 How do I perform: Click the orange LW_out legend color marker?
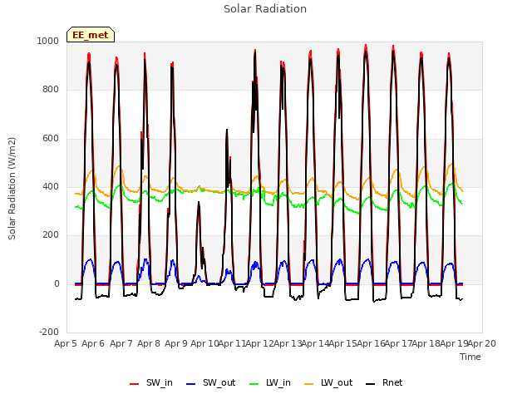pyautogui.click(x=308, y=384)
